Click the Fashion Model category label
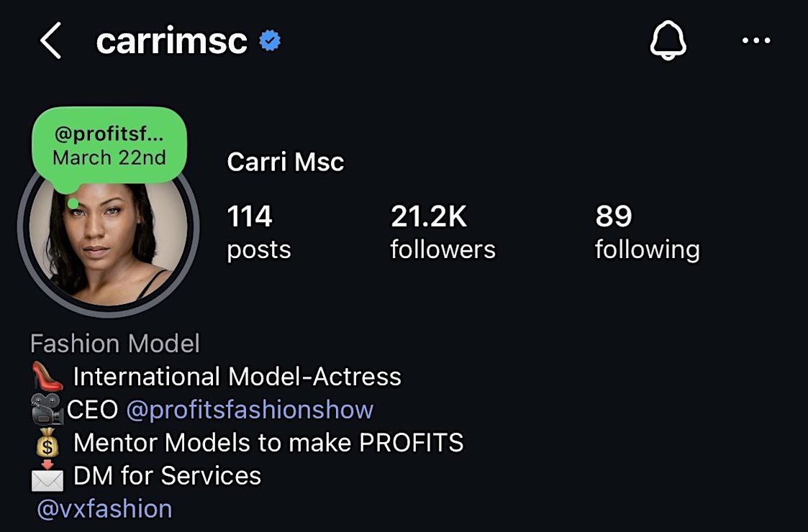Screen dimensions: 808x532 pos(115,344)
